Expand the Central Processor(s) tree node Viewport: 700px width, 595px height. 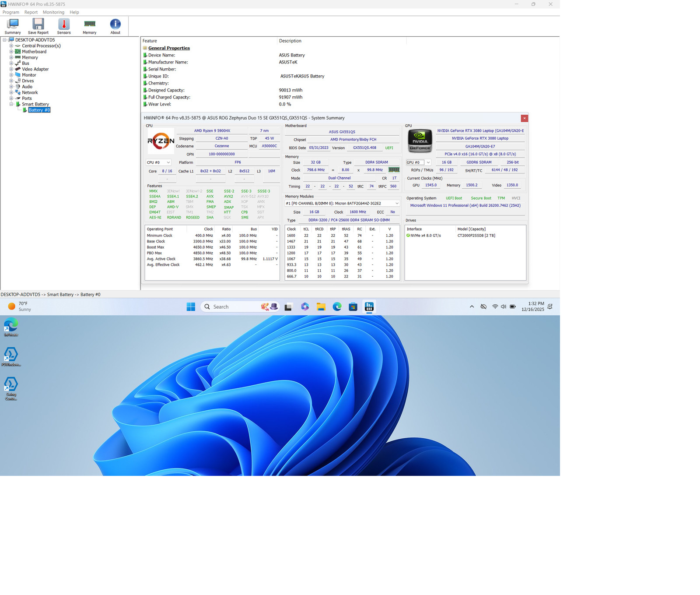pyautogui.click(x=11, y=46)
